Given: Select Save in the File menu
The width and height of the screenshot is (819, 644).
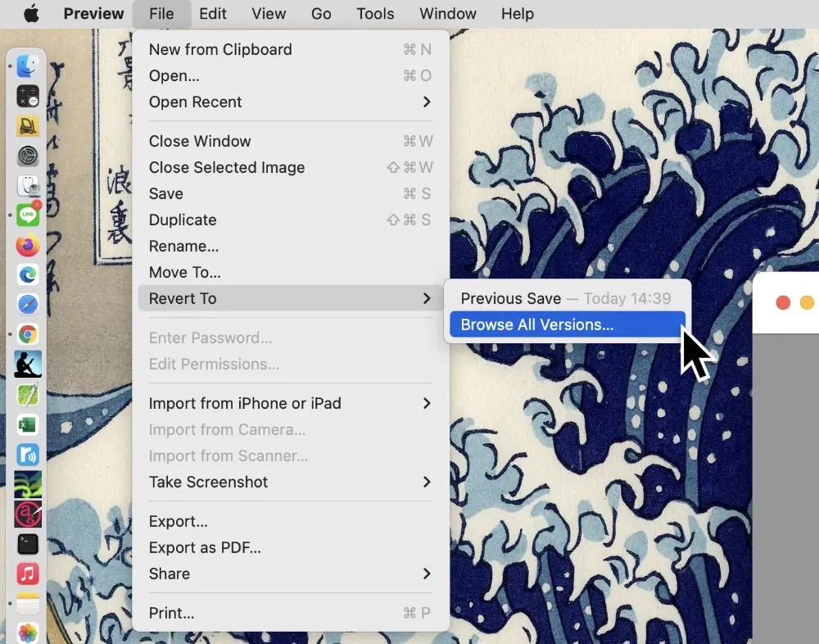Looking at the screenshot, I should 291,193.
